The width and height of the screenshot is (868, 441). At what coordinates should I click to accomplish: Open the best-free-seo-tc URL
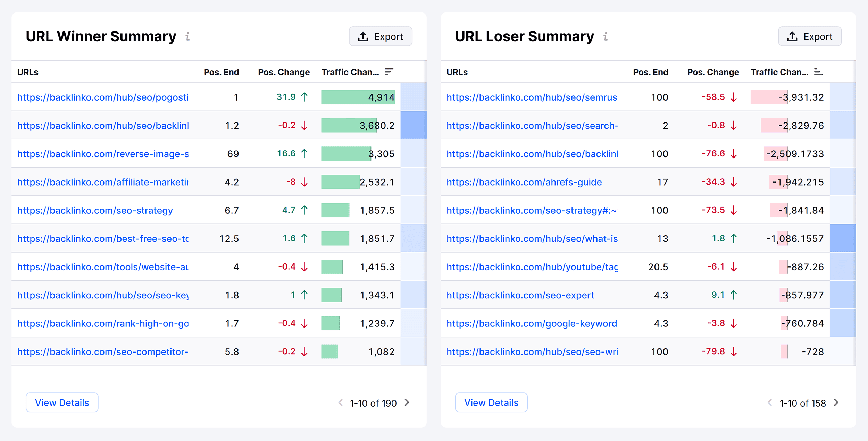click(103, 239)
